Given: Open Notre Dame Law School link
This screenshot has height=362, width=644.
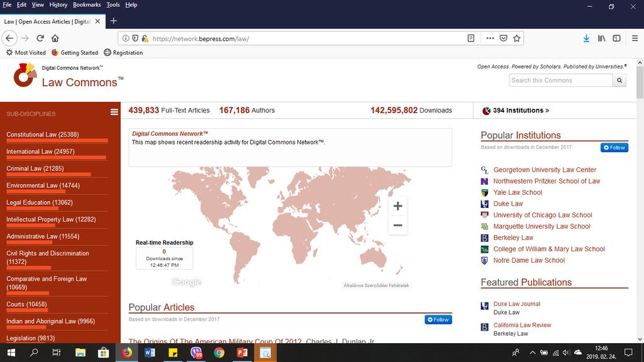Looking at the screenshot, I should coord(529,260).
